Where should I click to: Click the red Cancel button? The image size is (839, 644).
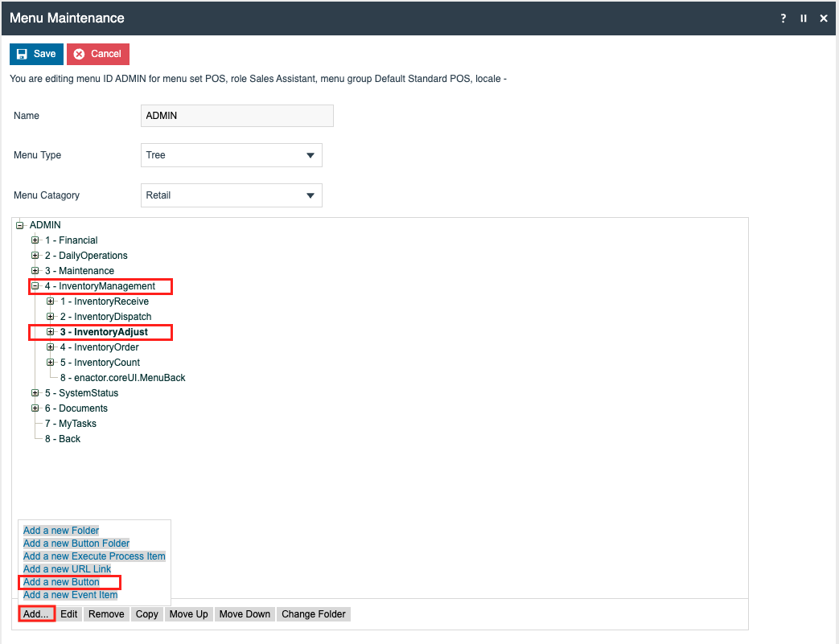[x=97, y=54]
